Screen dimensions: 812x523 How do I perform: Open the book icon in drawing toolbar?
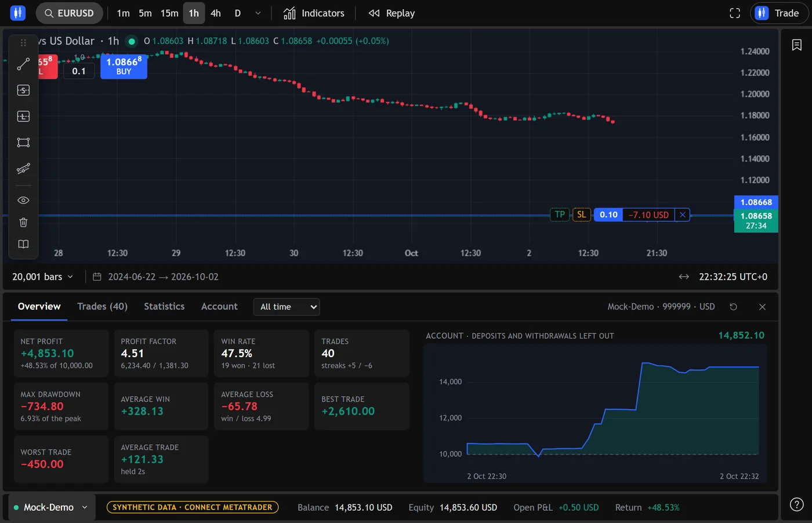tap(23, 244)
